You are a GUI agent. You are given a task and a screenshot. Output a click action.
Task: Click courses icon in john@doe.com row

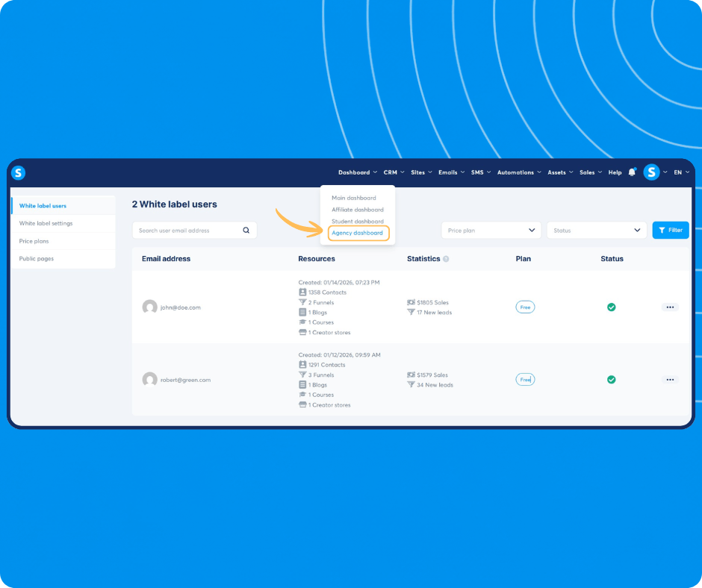[302, 322]
